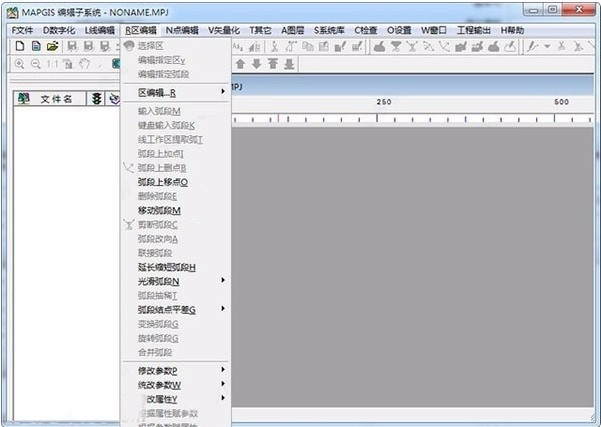Click the move-to-bottom arrow with bar icon

289,64
